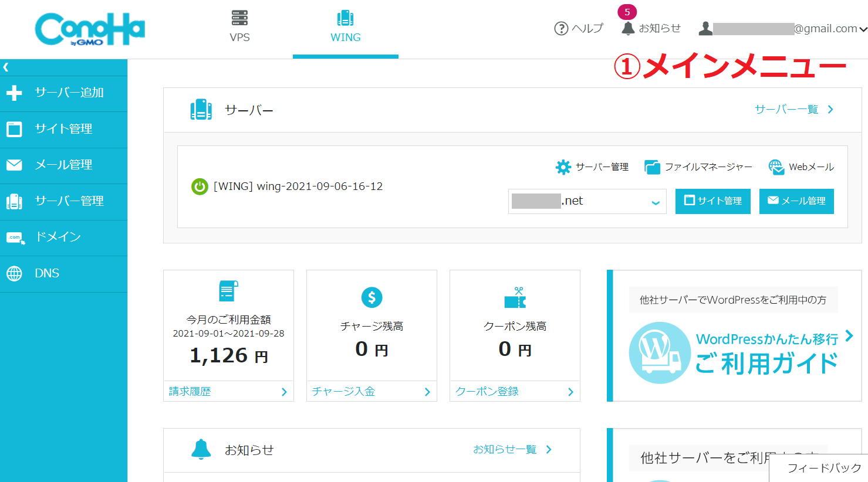Click the plus icon for サーバー追加
Screen dimensions: 868x482
click(14, 93)
